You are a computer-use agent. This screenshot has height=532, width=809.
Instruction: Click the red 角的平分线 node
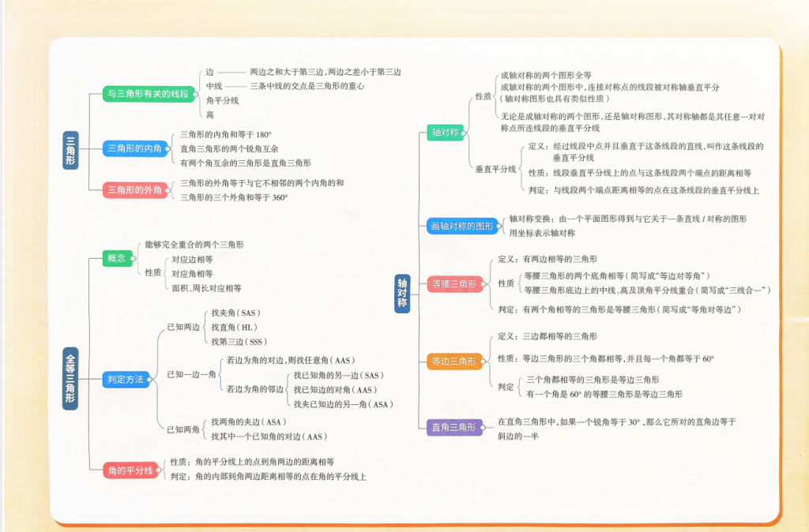click(130, 470)
